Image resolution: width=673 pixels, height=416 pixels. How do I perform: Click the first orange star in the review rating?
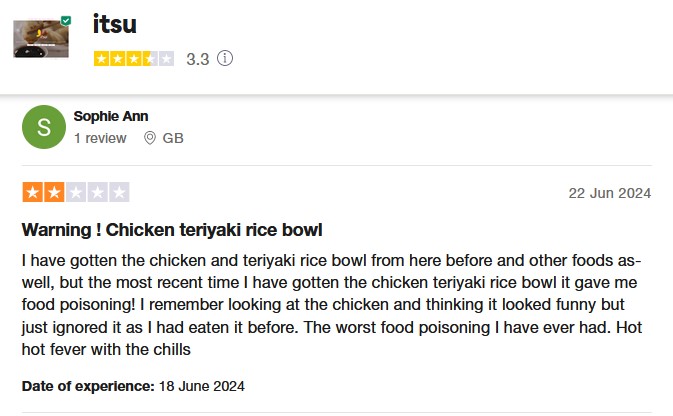click(32, 192)
